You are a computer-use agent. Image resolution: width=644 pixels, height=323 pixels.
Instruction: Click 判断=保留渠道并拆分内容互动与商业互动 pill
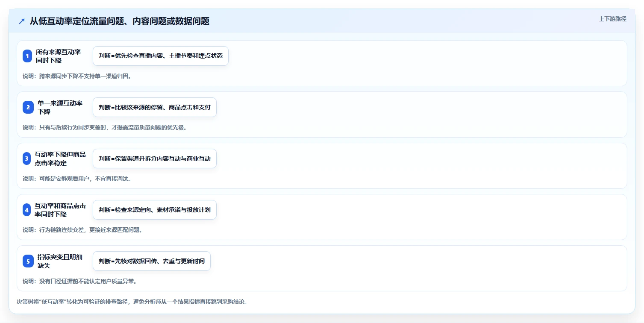point(155,159)
